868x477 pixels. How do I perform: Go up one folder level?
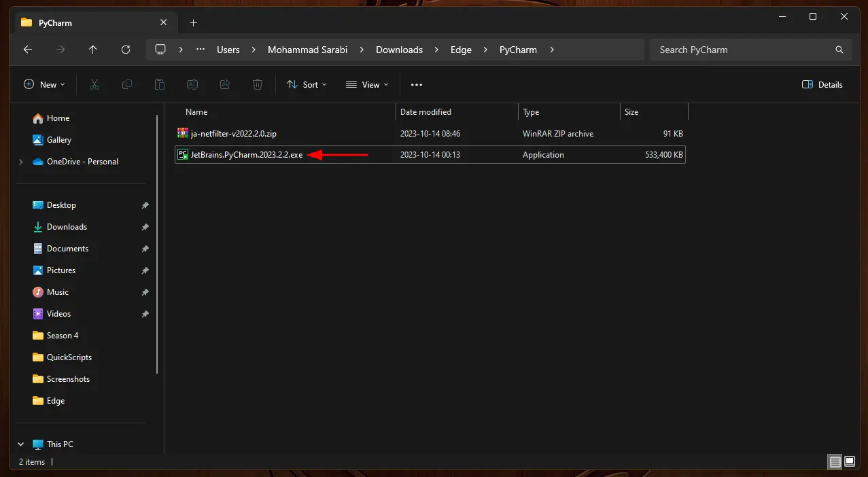coord(93,49)
